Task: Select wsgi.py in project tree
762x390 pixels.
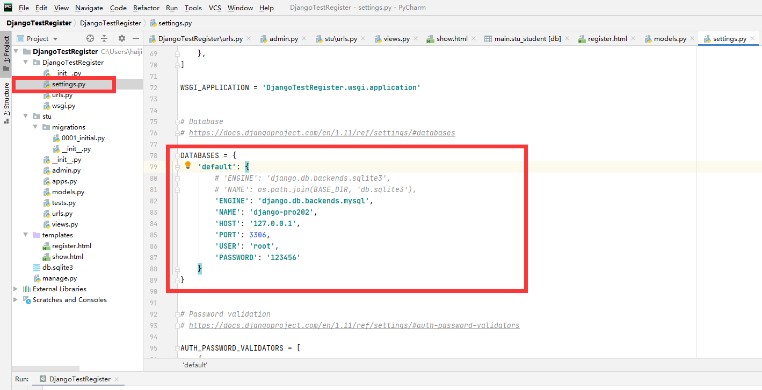Action: 63,106
